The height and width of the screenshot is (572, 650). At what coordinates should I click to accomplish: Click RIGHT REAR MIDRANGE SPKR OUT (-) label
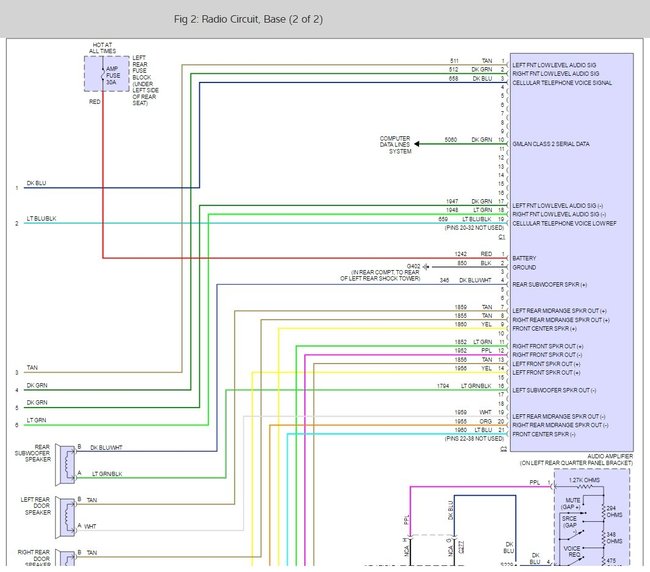(x=560, y=425)
